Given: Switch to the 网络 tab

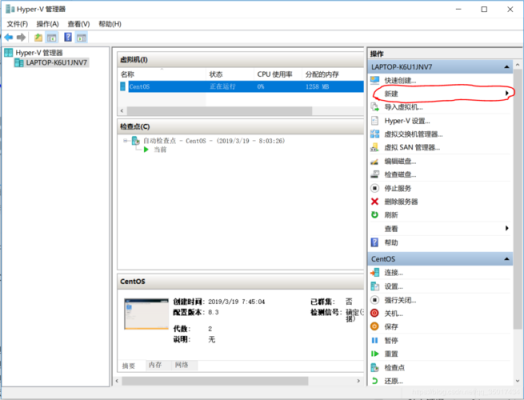Looking at the screenshot, I should click(x=182, y=365).
